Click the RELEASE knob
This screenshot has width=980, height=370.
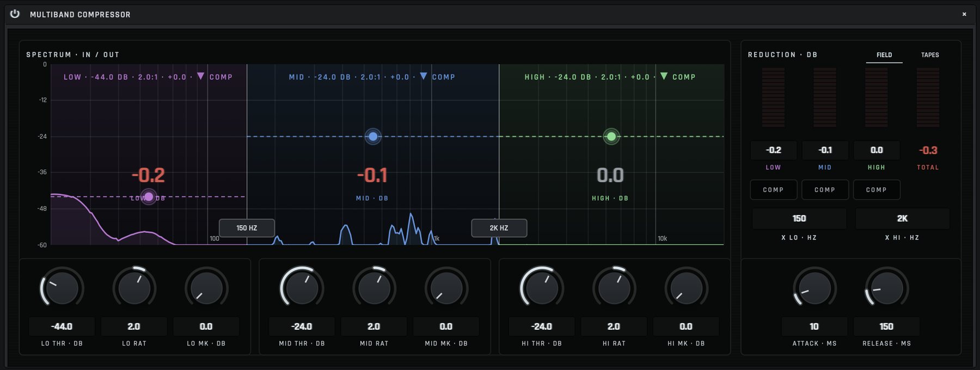point(886,288)
